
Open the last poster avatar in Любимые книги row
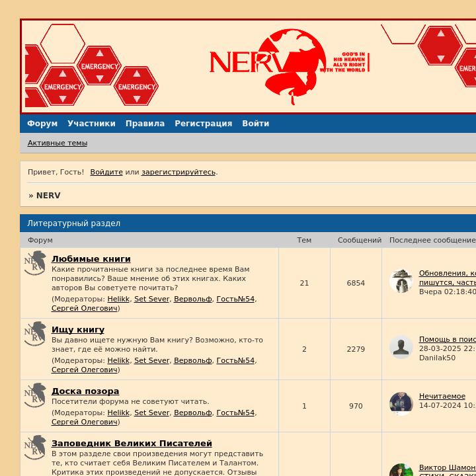pyautogui.click(x=401, y=282)
